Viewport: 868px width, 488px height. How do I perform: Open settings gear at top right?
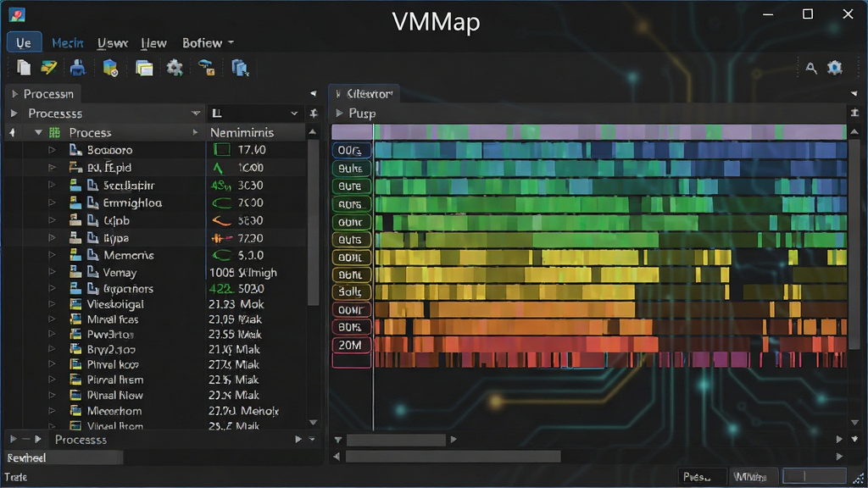[x=835, y=68]
